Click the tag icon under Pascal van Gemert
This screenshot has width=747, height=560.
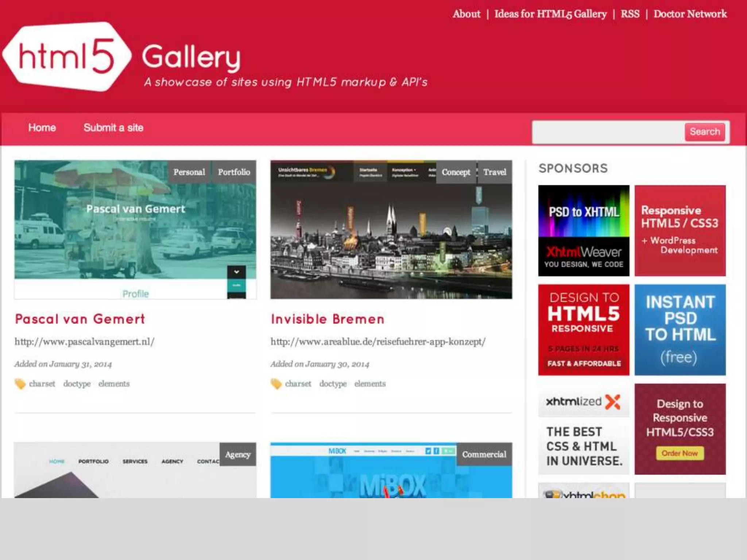[20, 384]
